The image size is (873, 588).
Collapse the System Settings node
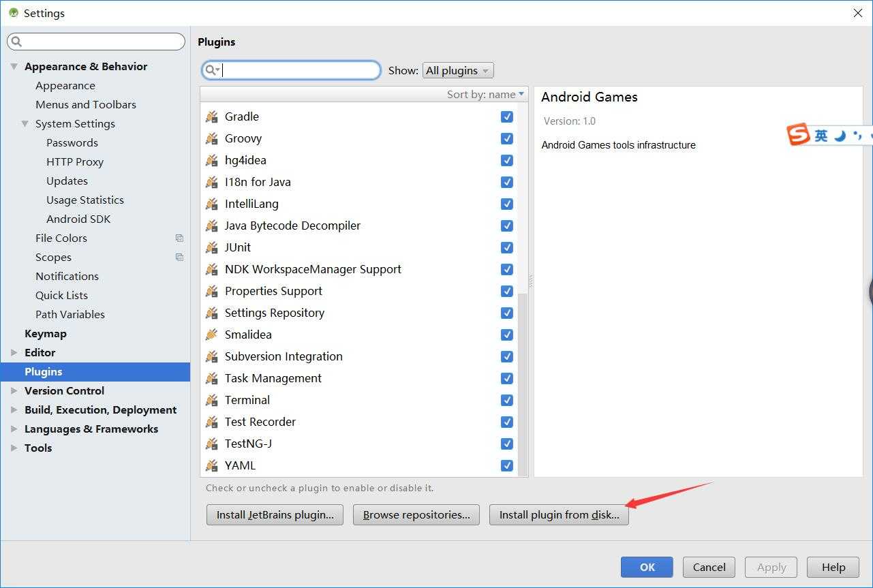click(x=25, y=123)
